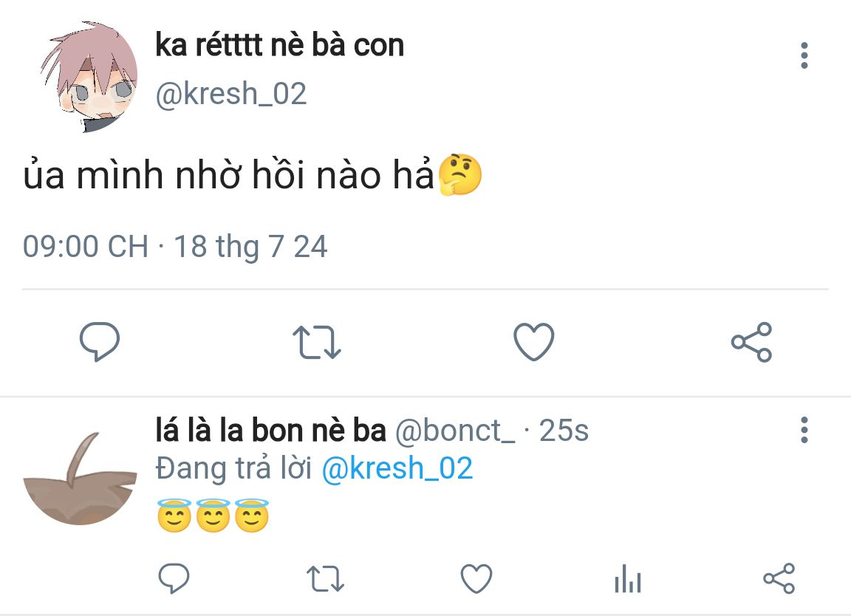Reply to bonct_'s comment

(174, 578)
